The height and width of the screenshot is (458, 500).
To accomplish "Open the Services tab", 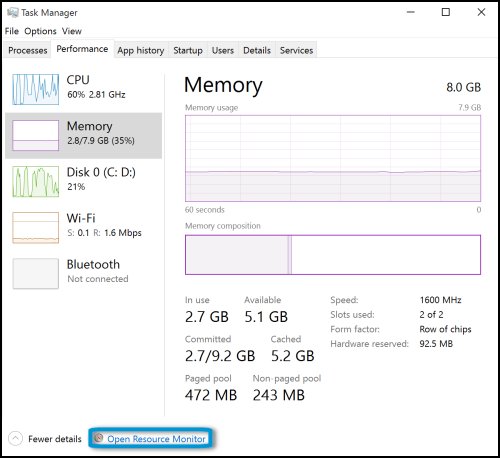I will pyautogui.click(x=296, y=50).
